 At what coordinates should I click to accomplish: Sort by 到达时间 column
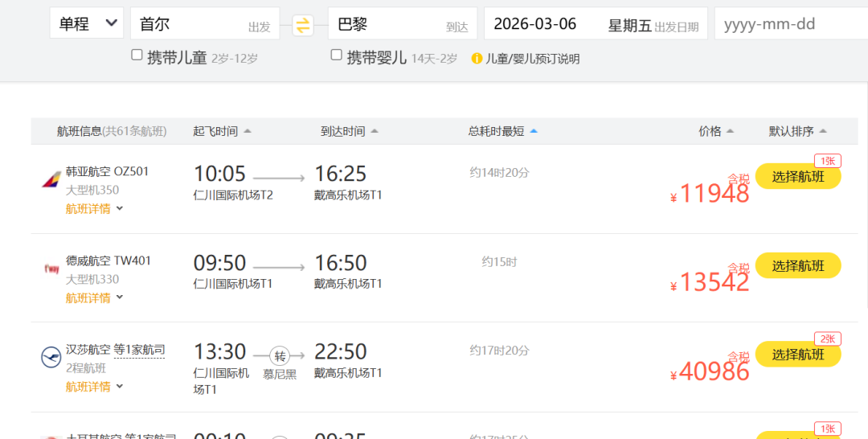point(350,131)
